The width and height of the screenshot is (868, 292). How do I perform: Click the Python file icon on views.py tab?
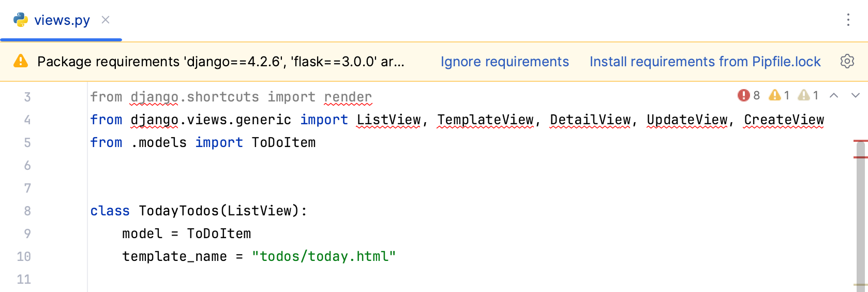[21, 20]
